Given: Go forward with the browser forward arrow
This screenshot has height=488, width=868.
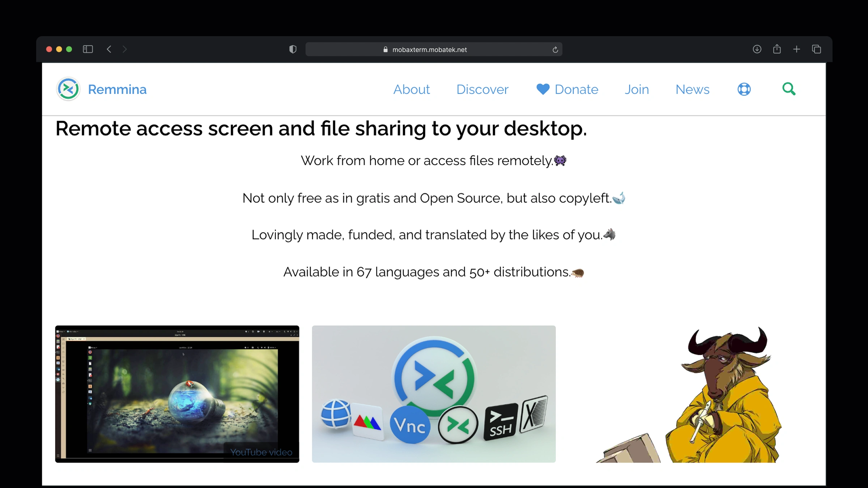Looking at the screenshot, I should coord(125,49).
